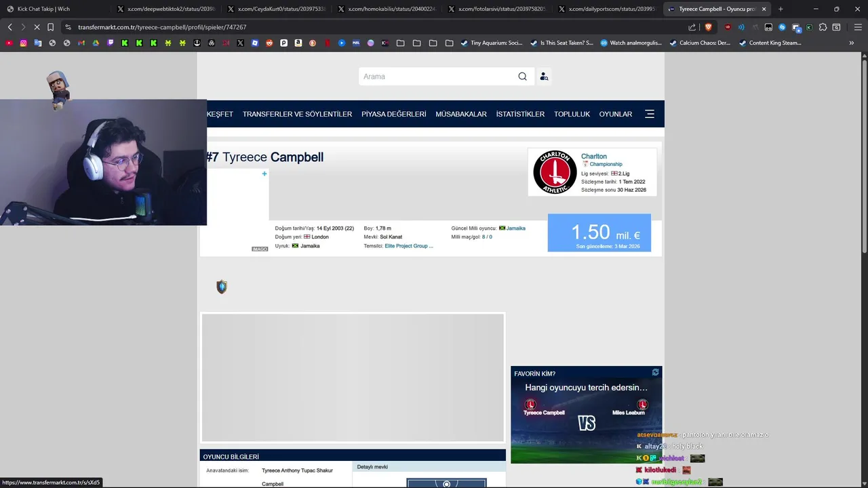This screenshot has height=488, width=868.
Task: Expand the Transfermarkt hamburger navigation menu
Action: (x=650, y=114)
